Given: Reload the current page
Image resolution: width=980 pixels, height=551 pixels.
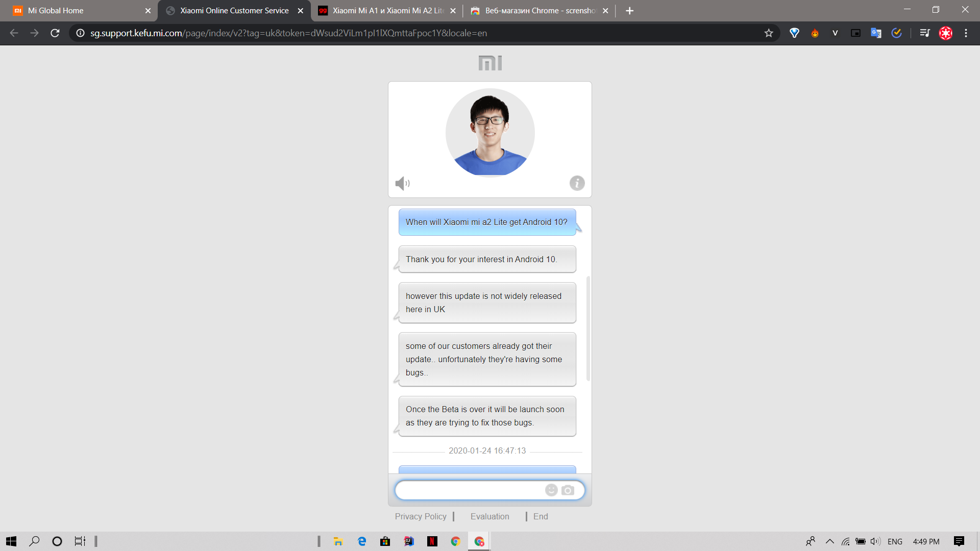Looking at the screenshot, I should pyautogui.click(x=55, y=33).
